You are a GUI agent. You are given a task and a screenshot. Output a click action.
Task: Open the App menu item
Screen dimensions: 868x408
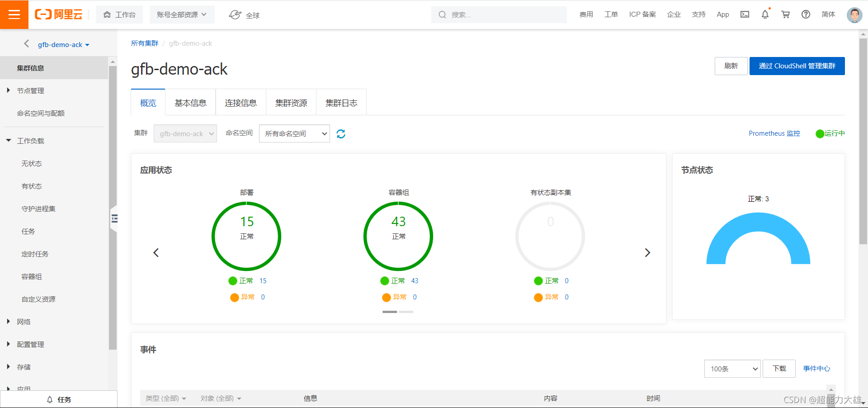(x=722, y=14)
